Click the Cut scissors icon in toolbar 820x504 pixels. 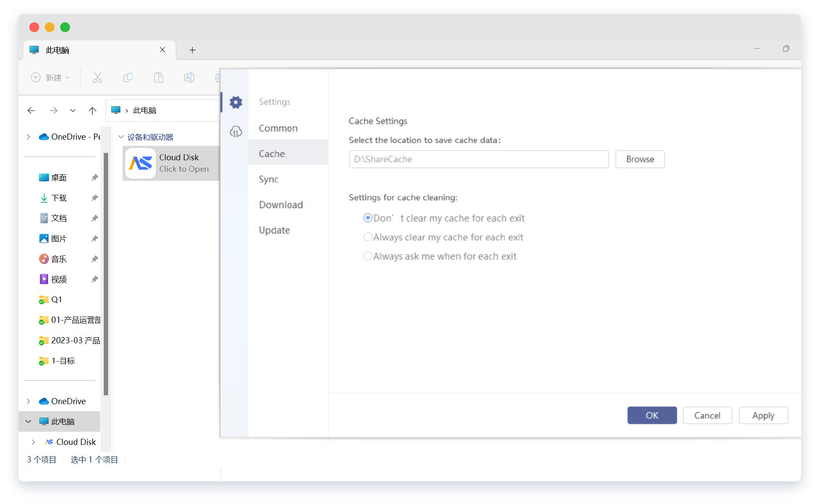[x=97, y=77]
